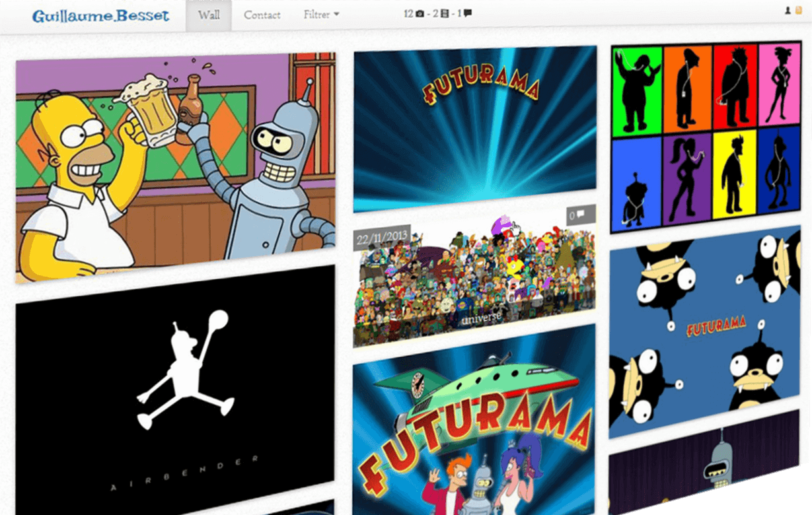812x515 pixels.
Task: Click the comment bubble icon in navbar
Action: tap(468, 13)
